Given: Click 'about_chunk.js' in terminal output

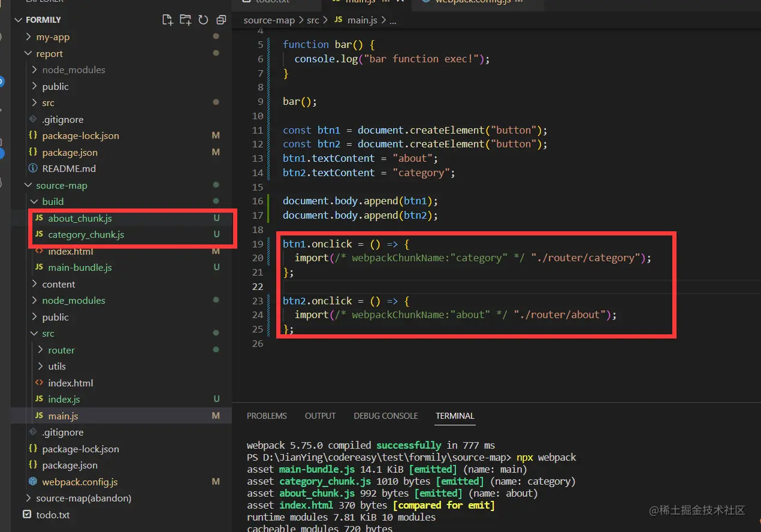Looking at the screenshot, I should tap(317, 493).
